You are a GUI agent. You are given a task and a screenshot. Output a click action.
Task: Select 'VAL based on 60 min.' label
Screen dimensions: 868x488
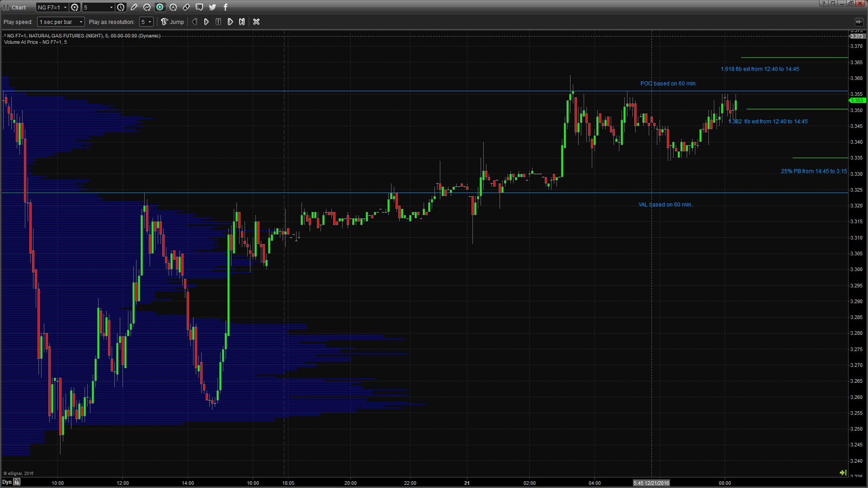(665, 205)
